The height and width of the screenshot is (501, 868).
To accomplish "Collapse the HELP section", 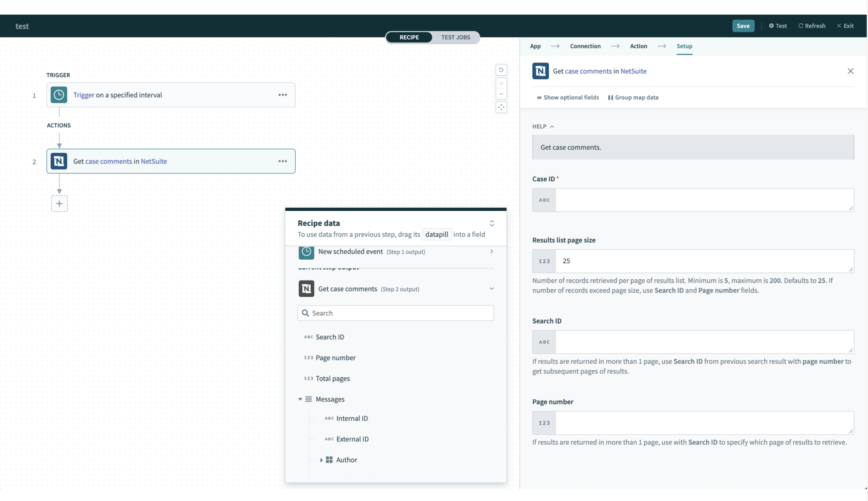I will click(543, 126).
